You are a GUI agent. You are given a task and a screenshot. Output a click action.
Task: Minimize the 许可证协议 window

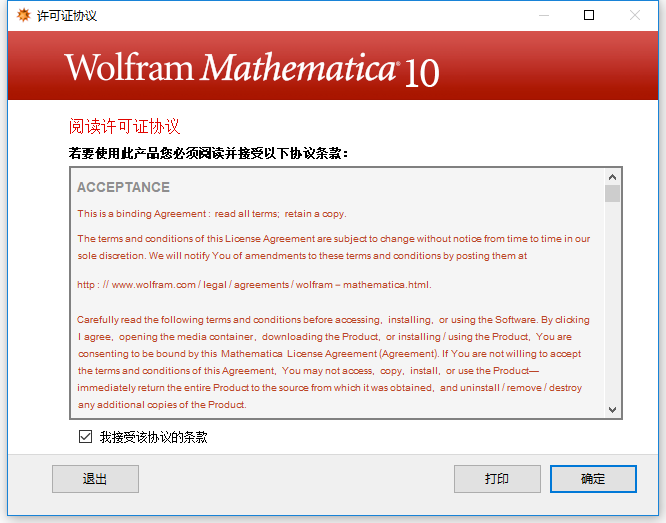pos(544,15)
